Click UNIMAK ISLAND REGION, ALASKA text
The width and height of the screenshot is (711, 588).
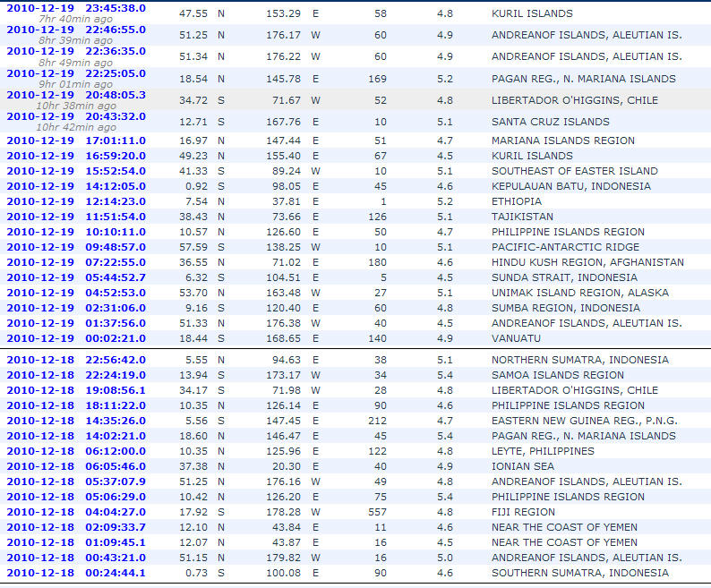[580, 293]
